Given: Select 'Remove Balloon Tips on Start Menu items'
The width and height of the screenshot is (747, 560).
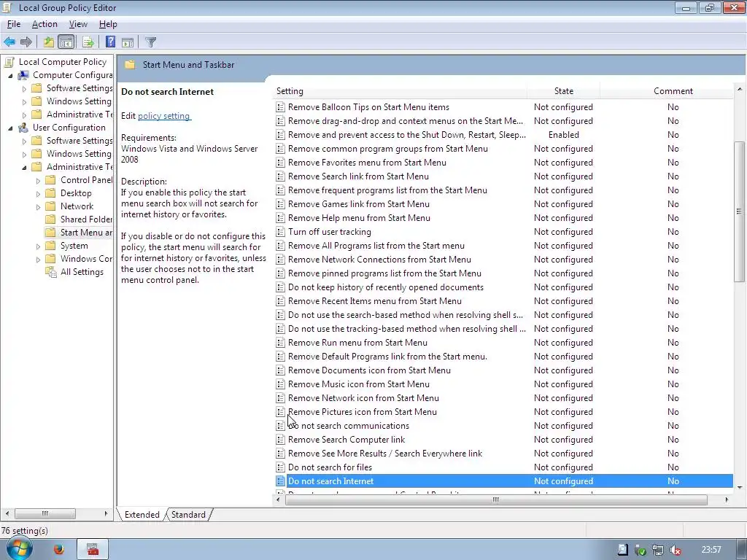Looking at the screenshot, I should 368,107.
